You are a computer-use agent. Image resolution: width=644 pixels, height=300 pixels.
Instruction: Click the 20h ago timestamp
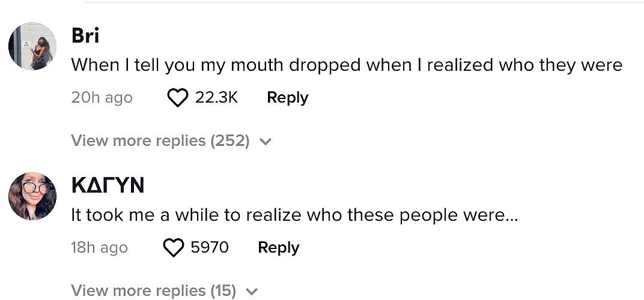coord(102,98)
